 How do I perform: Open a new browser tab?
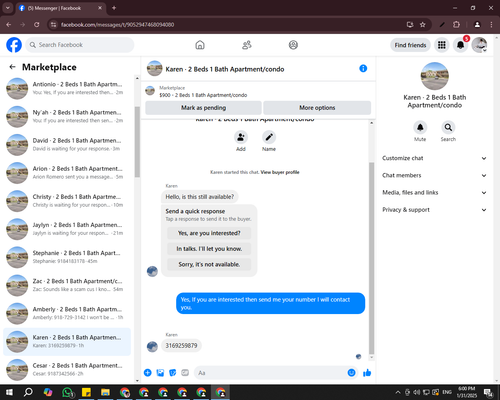pos(114,8)
